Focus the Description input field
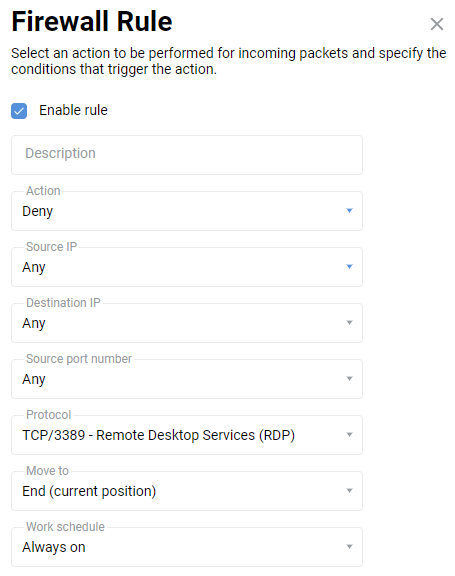 point(187,155)
